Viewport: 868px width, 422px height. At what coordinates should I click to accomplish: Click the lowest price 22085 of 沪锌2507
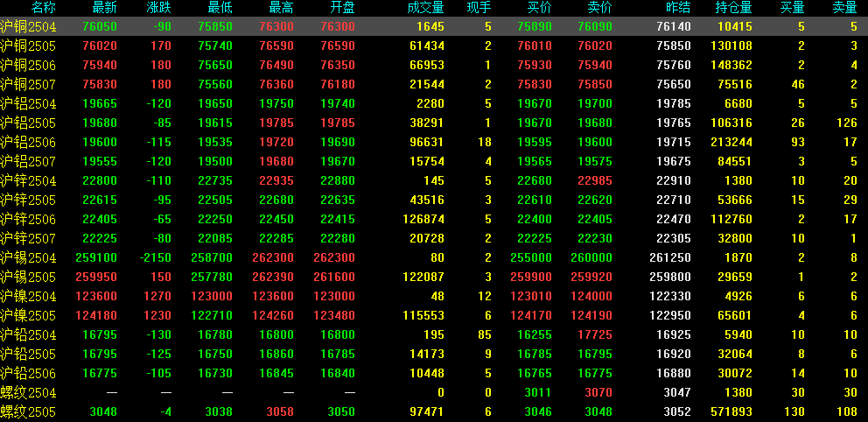coord(215,239)
